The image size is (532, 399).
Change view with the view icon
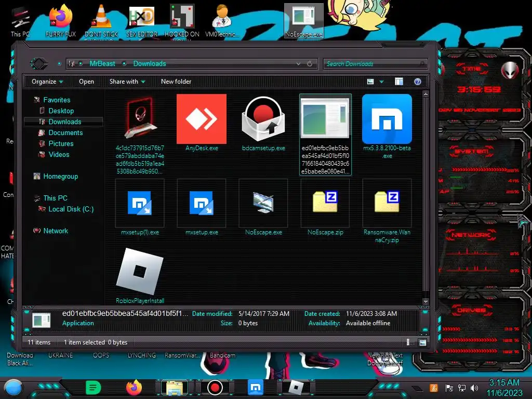point(370,82)
